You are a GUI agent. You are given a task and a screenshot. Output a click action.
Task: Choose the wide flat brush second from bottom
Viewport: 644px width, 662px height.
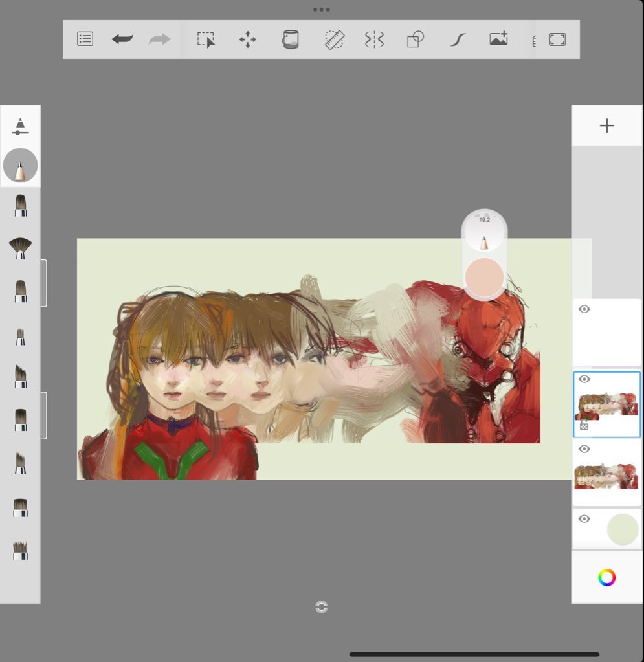pos(20,507)
